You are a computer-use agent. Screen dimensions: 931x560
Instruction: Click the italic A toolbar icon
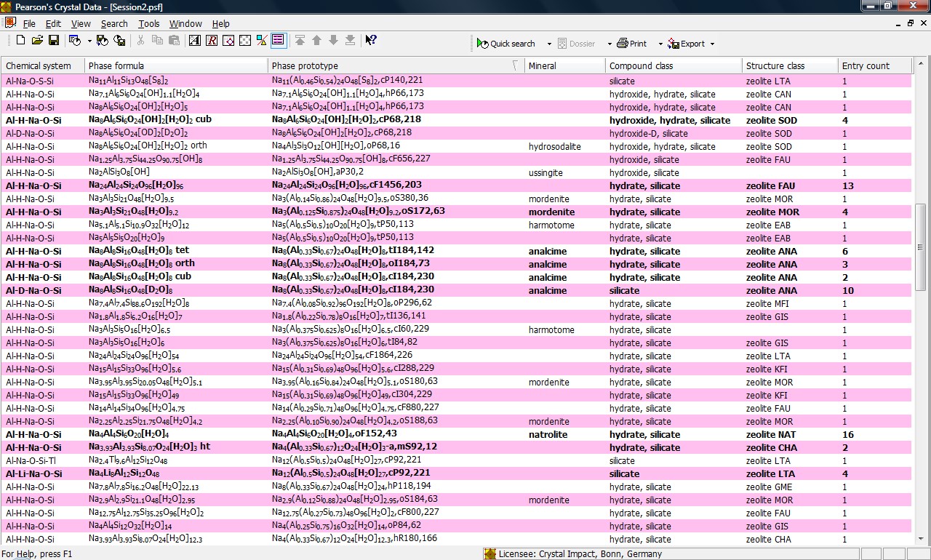pyautogui.click(x=195, y=41)
